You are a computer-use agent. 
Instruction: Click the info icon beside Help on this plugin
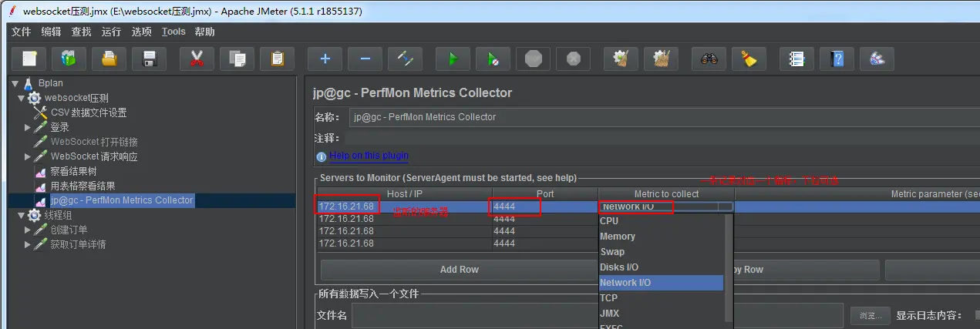pyautogui.click(x=321, y=156)
